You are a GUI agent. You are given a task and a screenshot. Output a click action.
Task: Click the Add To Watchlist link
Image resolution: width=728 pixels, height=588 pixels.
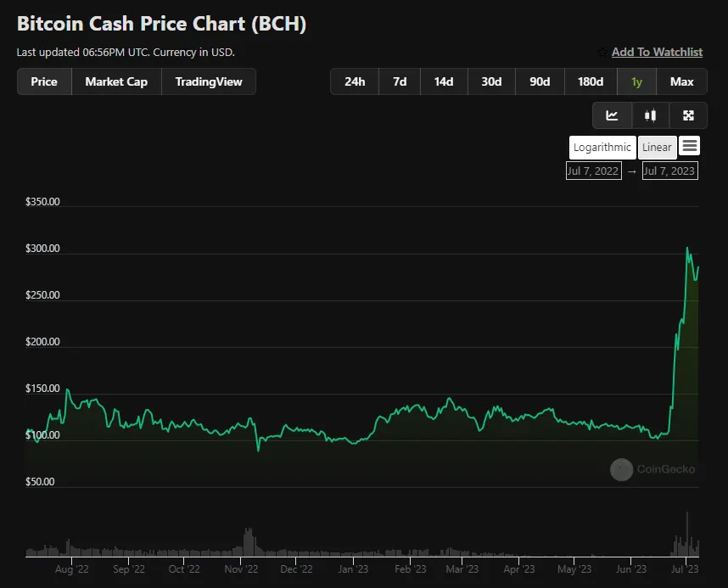click(x=657, y=52)
